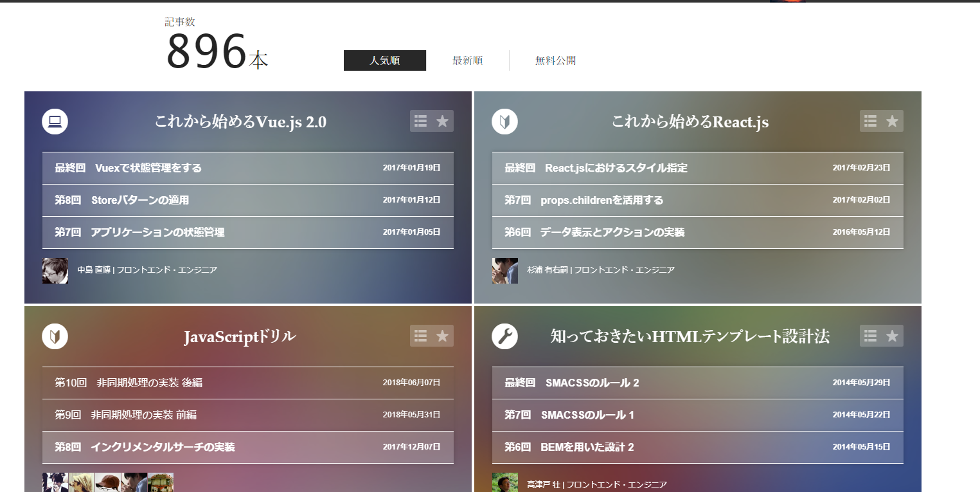
Task: Click date 2017年01月19日
Action: click(x=411, y=168)
